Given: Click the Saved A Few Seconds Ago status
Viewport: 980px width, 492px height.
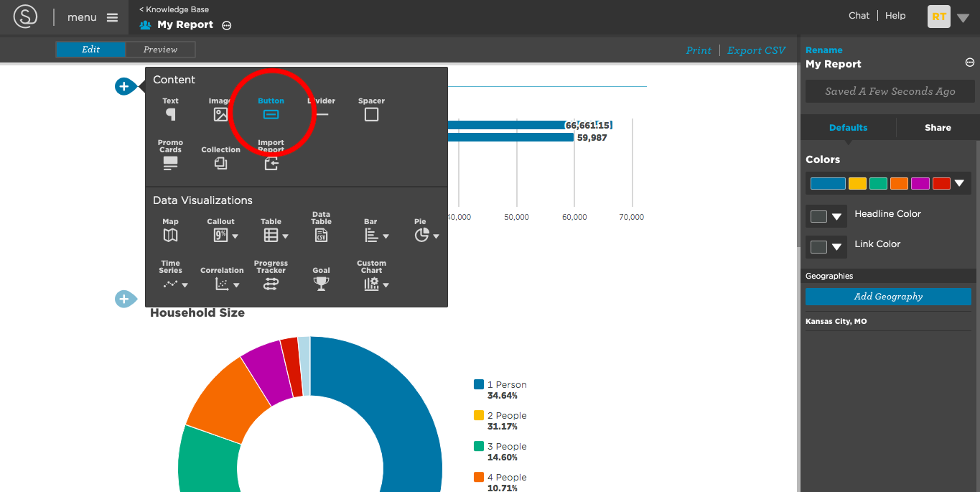Looking at the screenshot, I should point(890,91).
